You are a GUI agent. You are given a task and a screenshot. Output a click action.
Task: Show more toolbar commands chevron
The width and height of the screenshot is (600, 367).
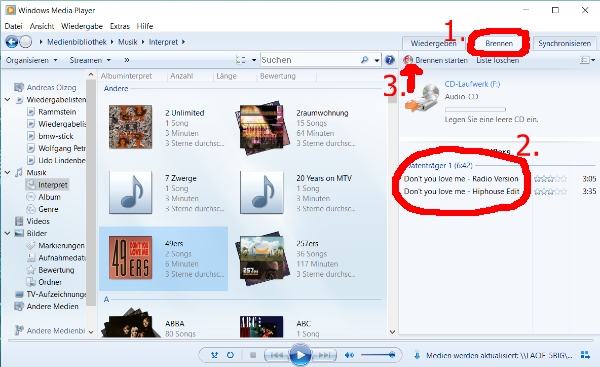pyautogui.click(x=127, y=60)
